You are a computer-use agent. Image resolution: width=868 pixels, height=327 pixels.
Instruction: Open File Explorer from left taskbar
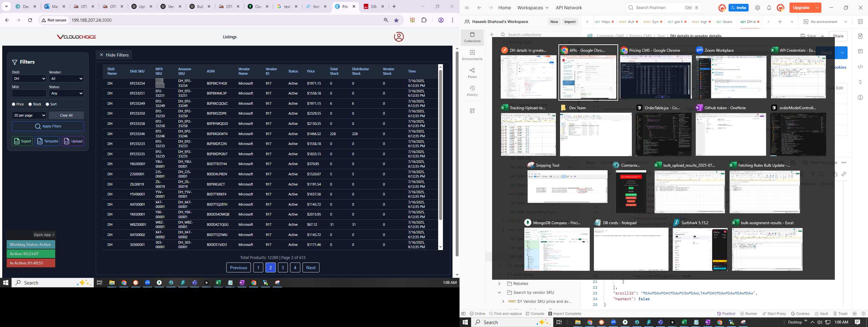coord(112,283)
